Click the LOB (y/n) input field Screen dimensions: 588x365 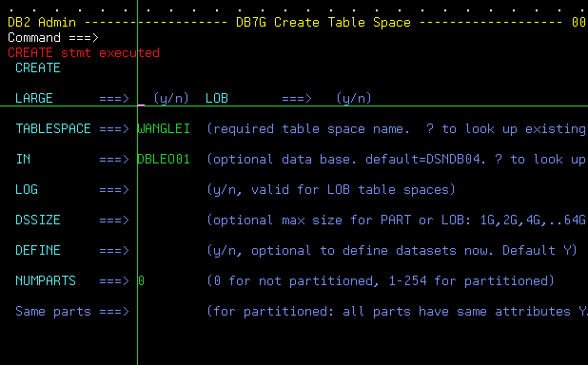click(x=323, y=99)
